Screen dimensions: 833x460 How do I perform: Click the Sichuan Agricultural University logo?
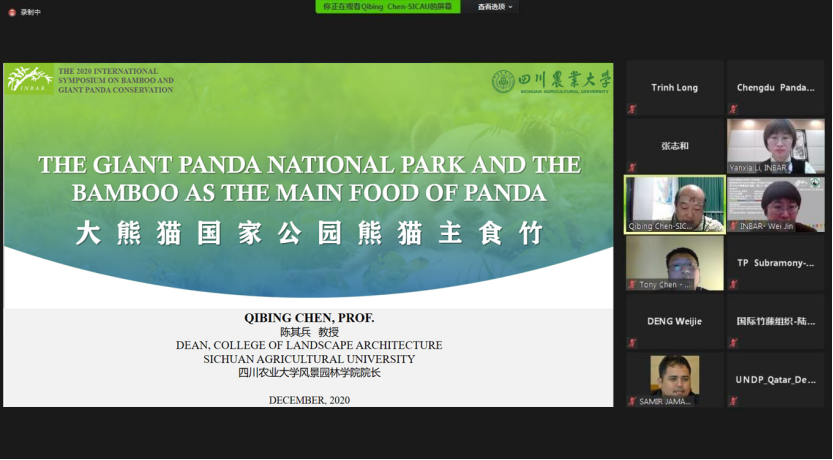coord(551,81)
